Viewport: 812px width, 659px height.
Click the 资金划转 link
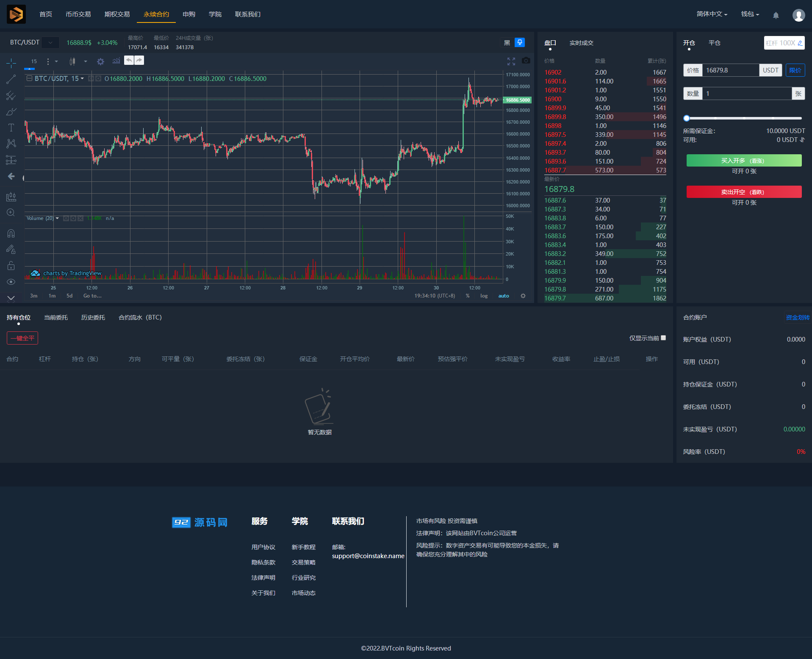pos(798,317)
